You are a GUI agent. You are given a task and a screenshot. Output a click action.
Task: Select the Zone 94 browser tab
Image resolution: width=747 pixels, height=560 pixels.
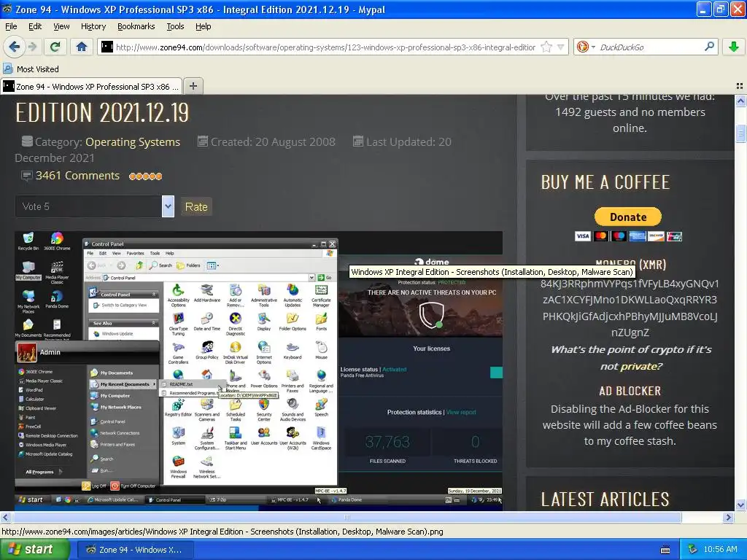pos(91,86)
